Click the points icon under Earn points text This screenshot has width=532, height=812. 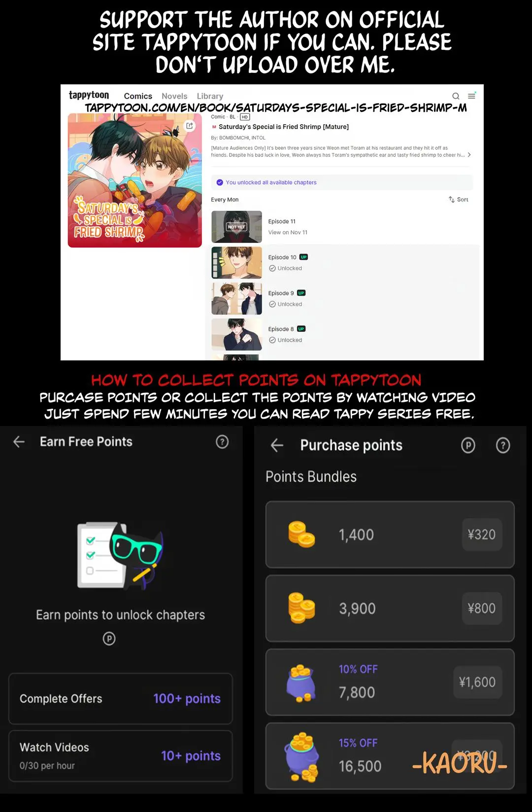point(109,639)
